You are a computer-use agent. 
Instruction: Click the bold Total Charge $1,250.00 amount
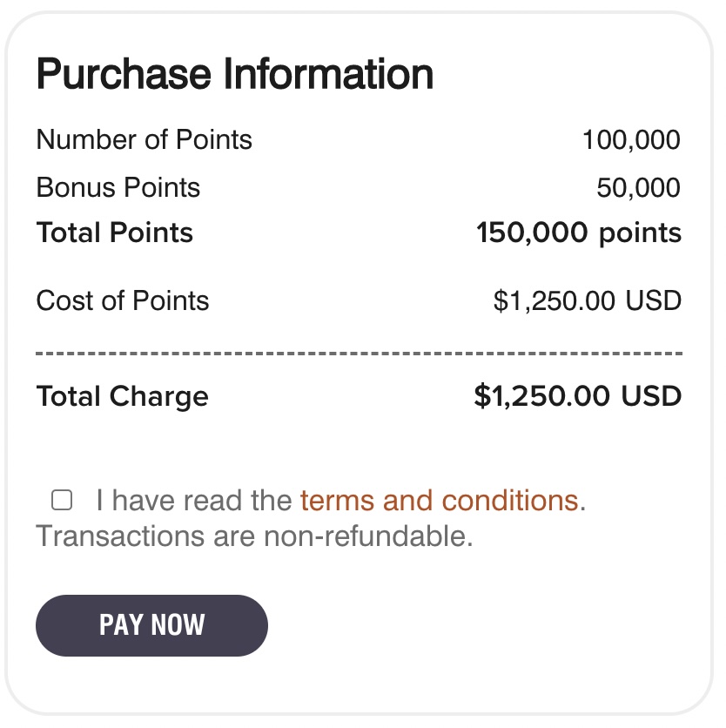tap(541, 396)
